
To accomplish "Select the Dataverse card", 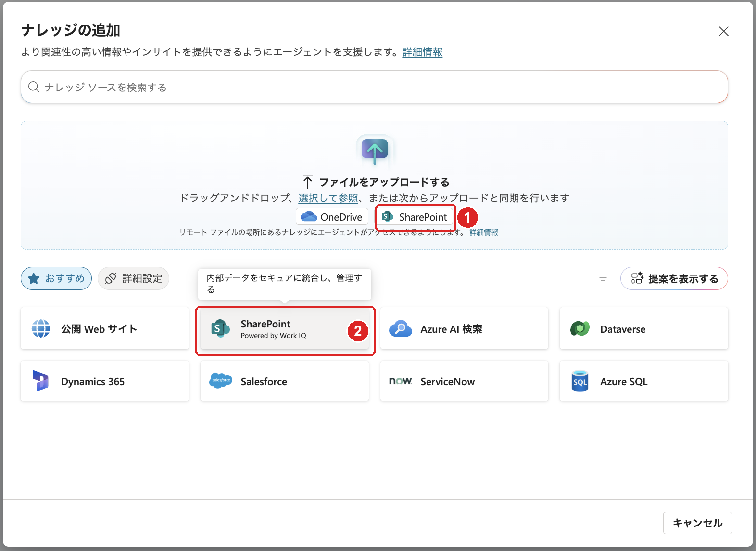I will (644, 329).
